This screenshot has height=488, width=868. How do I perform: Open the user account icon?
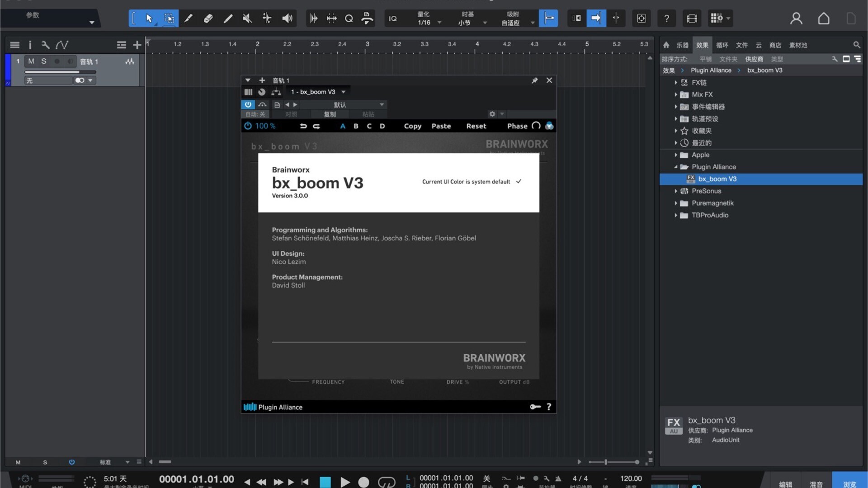[796, 19]
